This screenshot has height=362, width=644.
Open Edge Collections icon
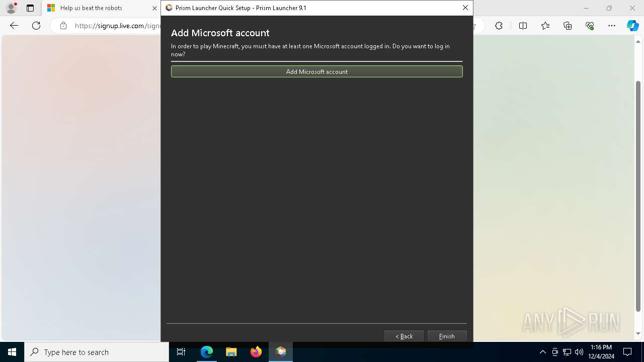pyautogui.click(x=568, y=26)
